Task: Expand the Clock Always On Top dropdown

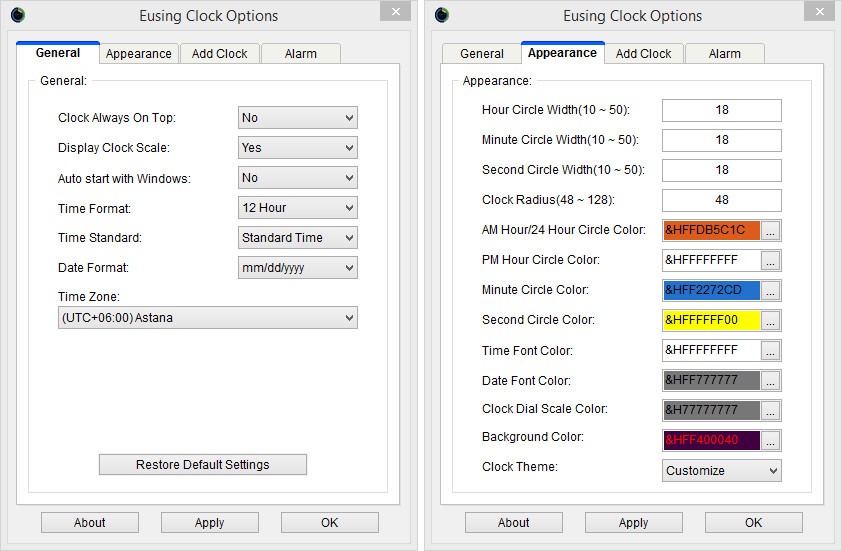Action: tap(297, 118)
